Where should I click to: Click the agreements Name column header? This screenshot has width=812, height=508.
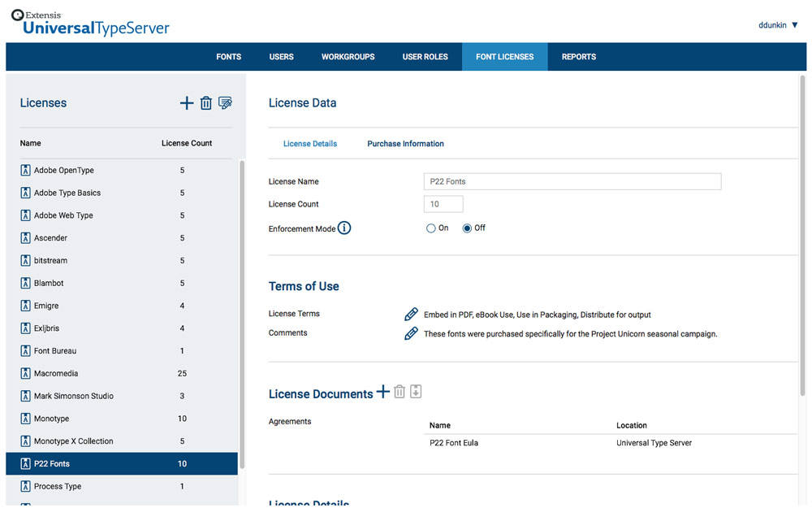(x=439, y=425)
